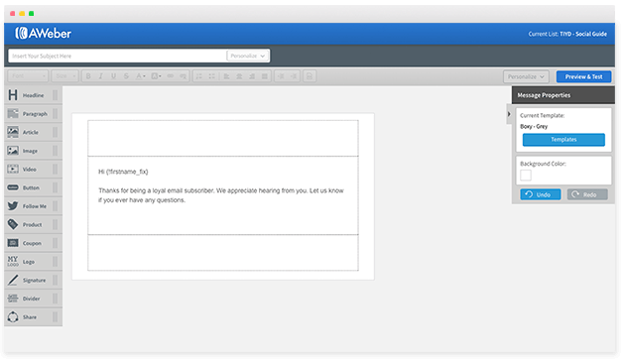Click the insert link icon
The image size is (623, 364).
click(x=171, y=76)
